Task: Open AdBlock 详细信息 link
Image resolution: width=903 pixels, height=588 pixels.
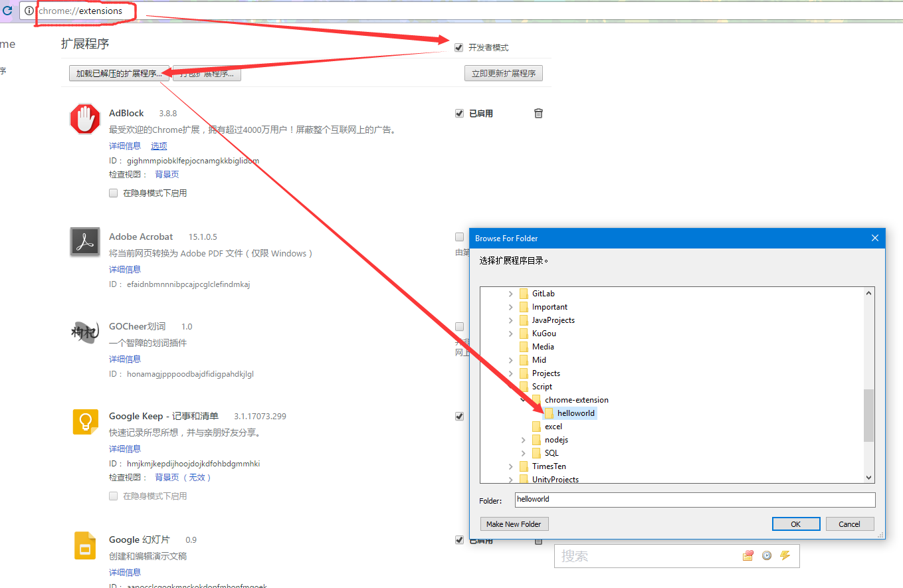Action: point(125,146)
